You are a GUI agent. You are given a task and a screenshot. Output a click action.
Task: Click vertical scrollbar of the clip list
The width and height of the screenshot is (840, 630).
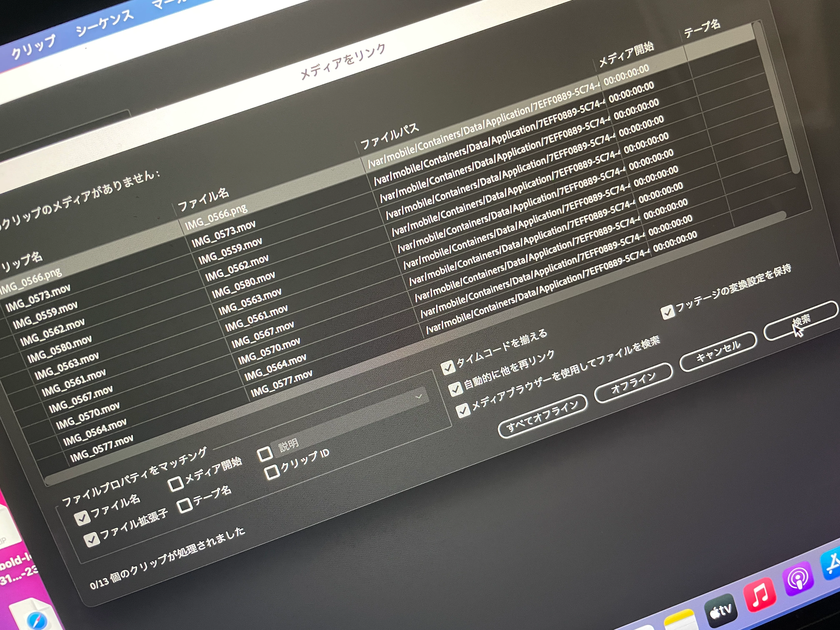coord(777,99)
